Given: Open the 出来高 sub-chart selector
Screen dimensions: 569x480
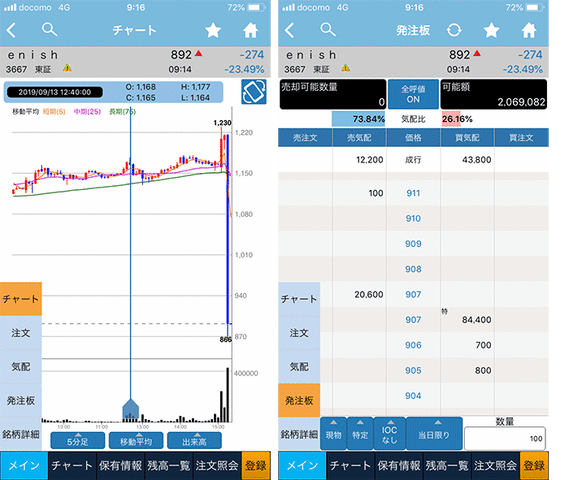Looking at the screenshot, I should [x=194, y=441].
